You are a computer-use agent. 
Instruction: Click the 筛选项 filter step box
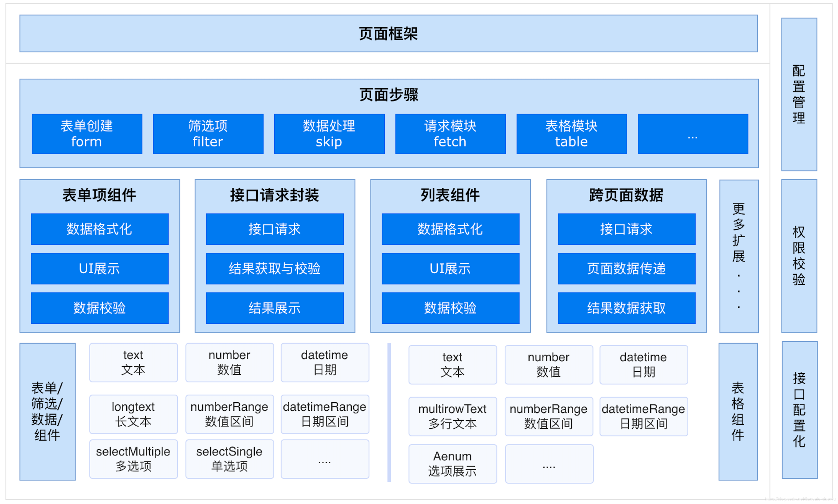(208, 134)
